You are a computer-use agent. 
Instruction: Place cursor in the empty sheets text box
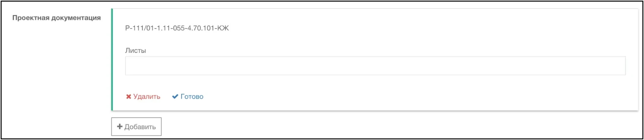[x=375, y=66]
